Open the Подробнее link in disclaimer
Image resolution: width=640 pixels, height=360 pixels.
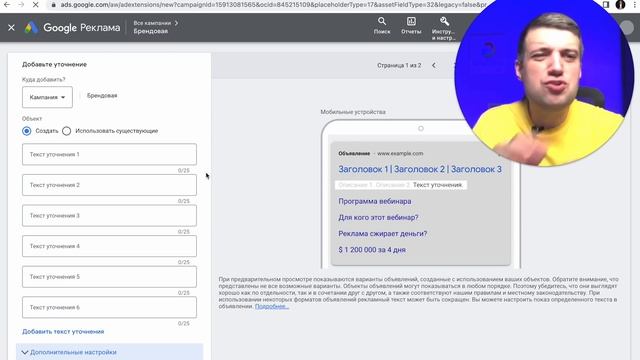click(x=272, y=306)
